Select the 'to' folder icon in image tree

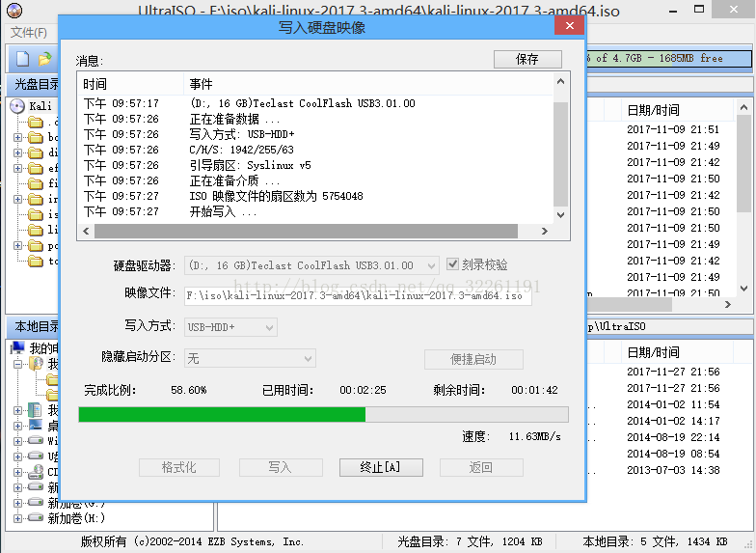(36, 261)
